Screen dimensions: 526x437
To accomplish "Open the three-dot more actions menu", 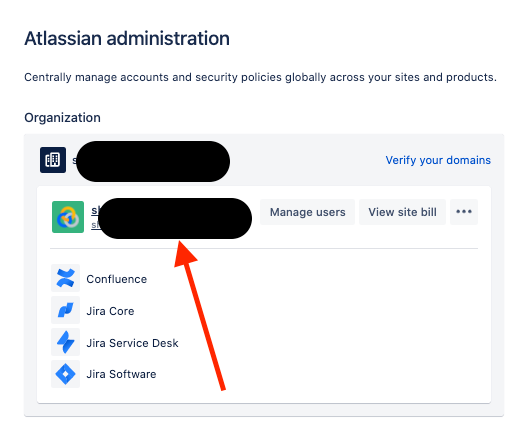I will click(x=464, y=212).
